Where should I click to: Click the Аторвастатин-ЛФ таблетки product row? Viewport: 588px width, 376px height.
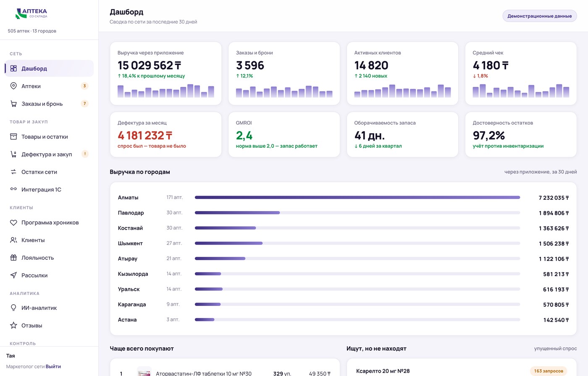click(x=225, y=373)
